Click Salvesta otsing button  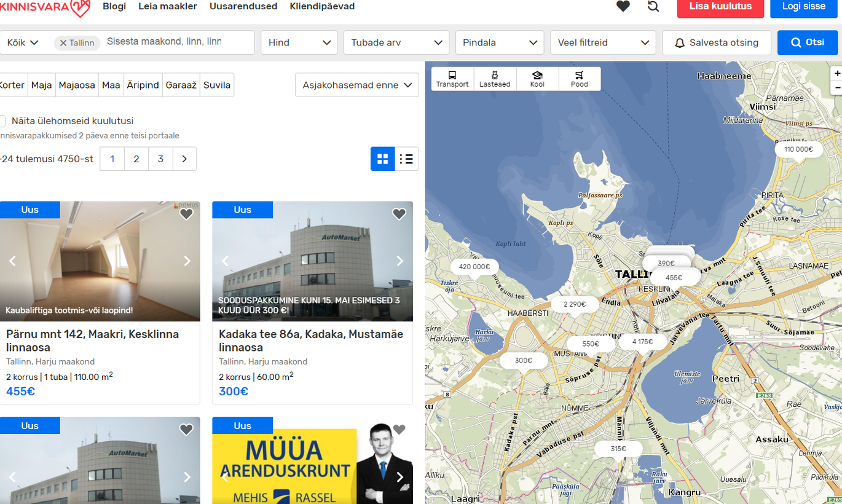[x=717, y=42]
